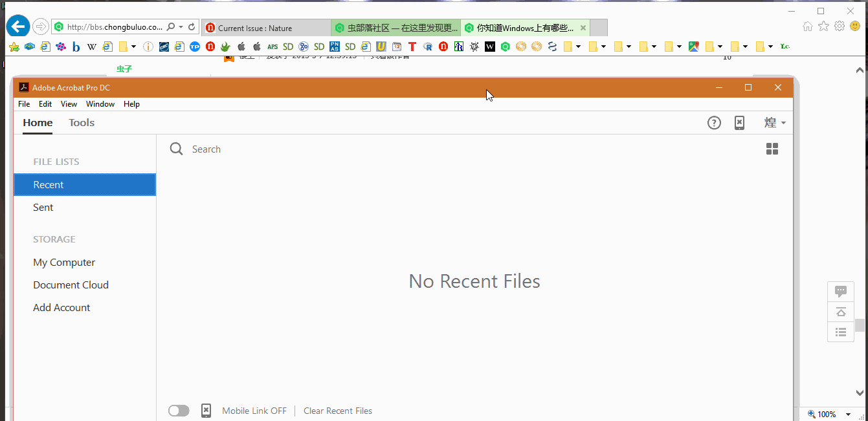
Task: Click the 虫子 username link on webpage
Action: pyautogui.click(x=124, y=69)
